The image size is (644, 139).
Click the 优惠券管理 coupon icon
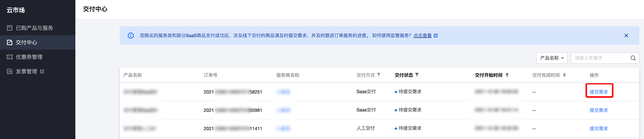tap(10, 57)
